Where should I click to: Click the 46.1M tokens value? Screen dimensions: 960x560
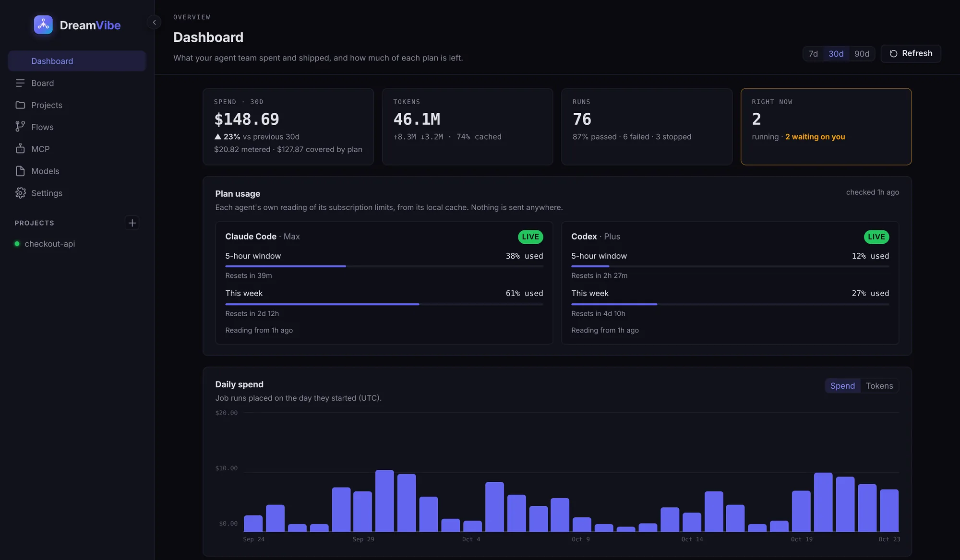(x=417, y=119)
